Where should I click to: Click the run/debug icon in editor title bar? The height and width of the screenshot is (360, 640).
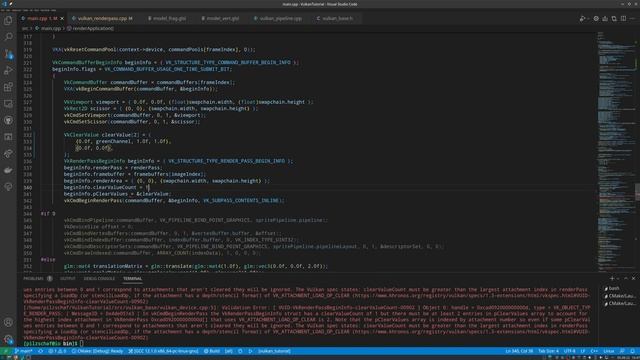582,18
